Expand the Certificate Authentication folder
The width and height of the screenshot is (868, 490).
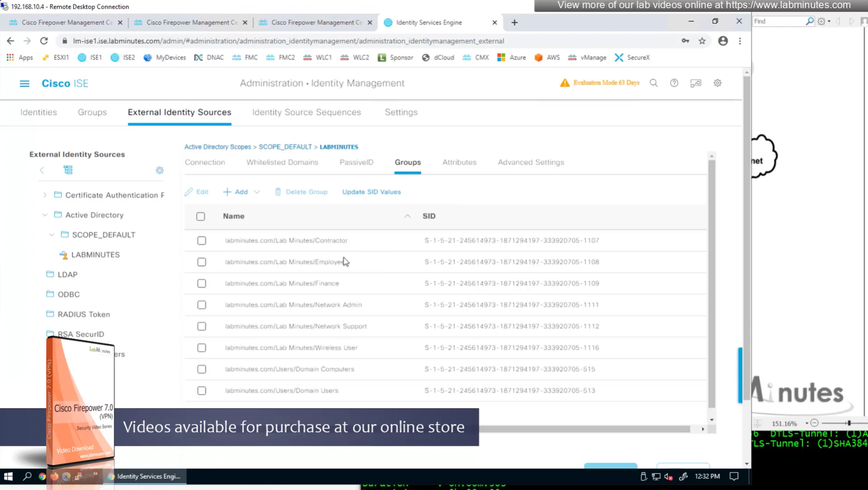tap(45, 195)
